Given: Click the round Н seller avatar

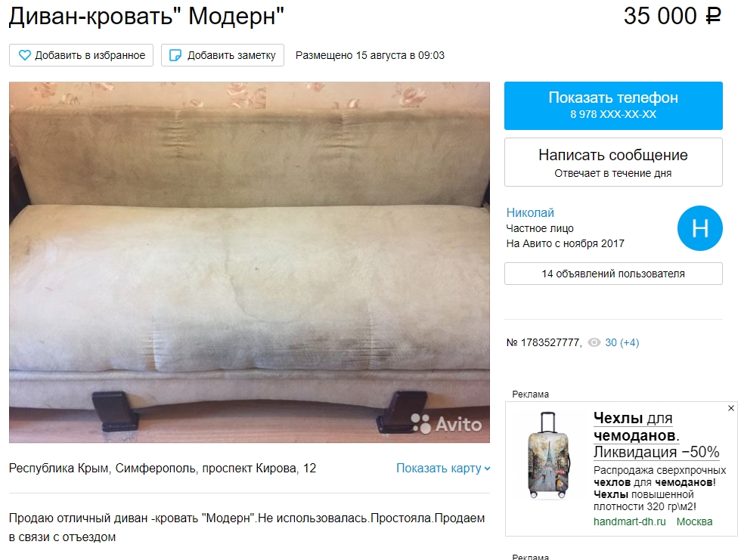Looking at the screenshot, I should coord(700,228).
